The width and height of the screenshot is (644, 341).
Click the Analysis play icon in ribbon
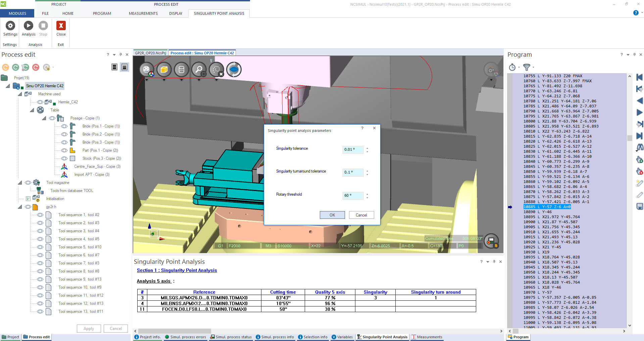29,26
